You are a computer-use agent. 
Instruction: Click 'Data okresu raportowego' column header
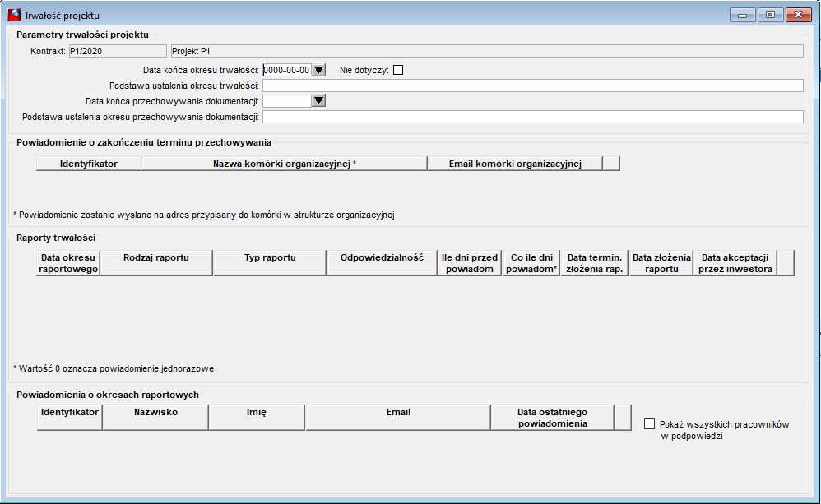pos(68,263)
